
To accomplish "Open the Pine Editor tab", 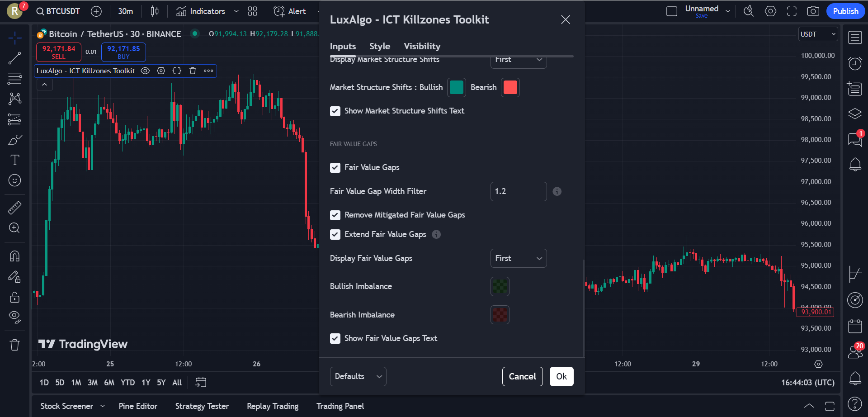I will pyautogui.click(x=138, y=406).
